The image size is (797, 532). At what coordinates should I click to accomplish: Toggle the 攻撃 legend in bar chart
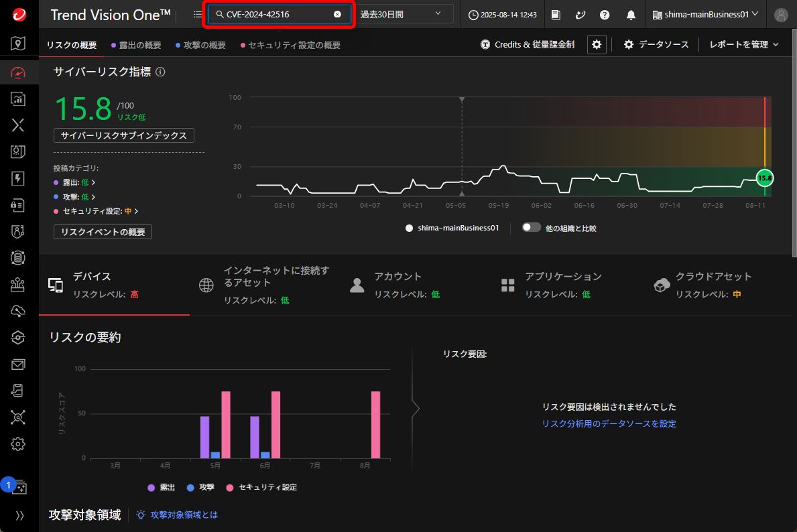tap(200, 487)
